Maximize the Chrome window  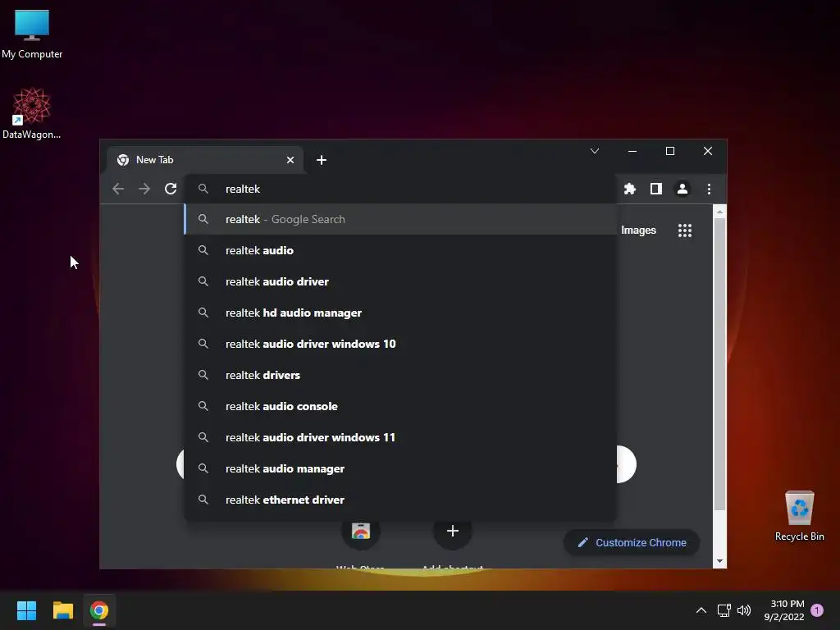669,151
